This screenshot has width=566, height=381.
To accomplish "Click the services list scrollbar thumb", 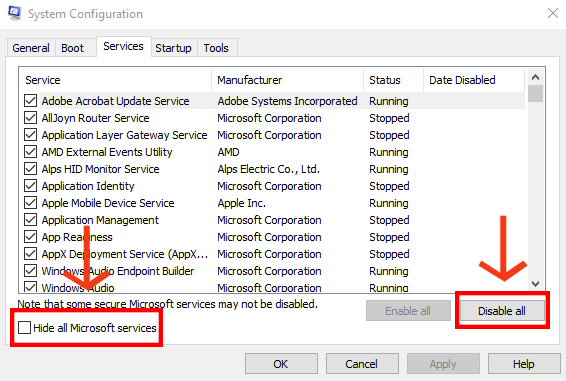I will 535,94.
